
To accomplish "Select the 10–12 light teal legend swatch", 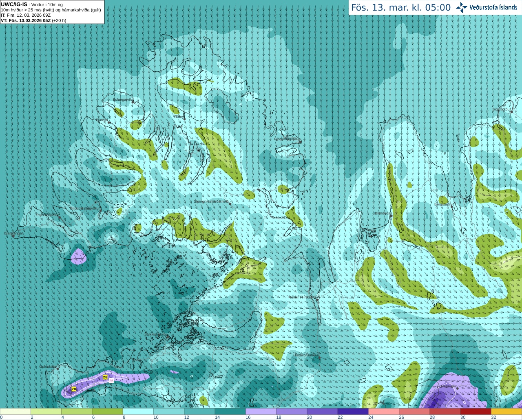I will point(169,411).
